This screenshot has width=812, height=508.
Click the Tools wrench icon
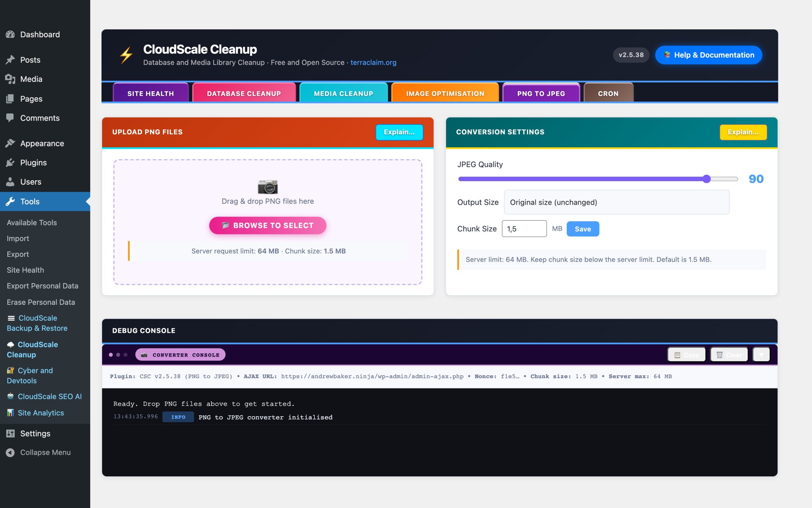coord(10,201)
